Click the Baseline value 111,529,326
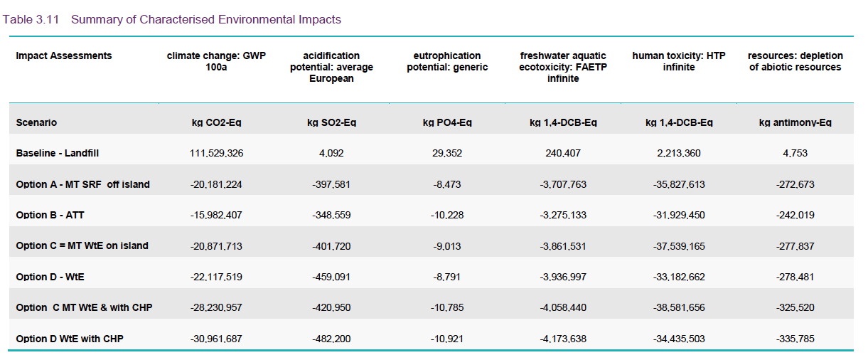The height and width of the screenshot is (360, 868). point(217,154)
